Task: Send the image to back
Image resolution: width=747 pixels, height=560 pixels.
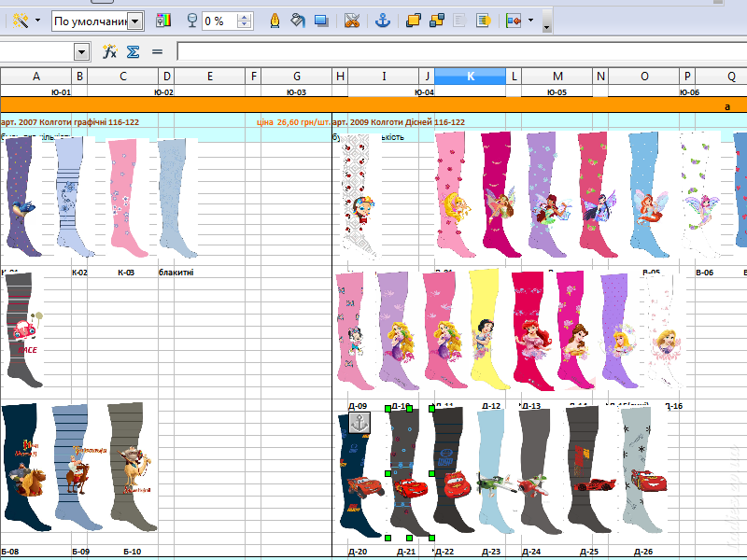Action: 436,21
